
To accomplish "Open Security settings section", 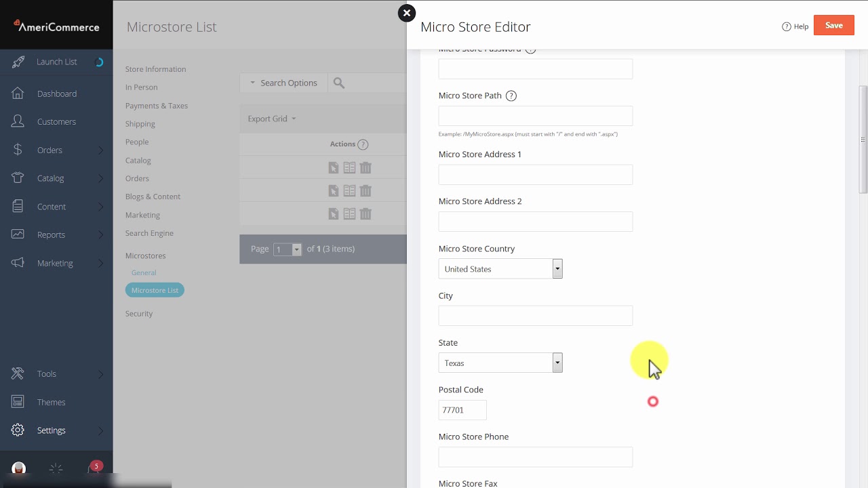I will click(139, 314).
